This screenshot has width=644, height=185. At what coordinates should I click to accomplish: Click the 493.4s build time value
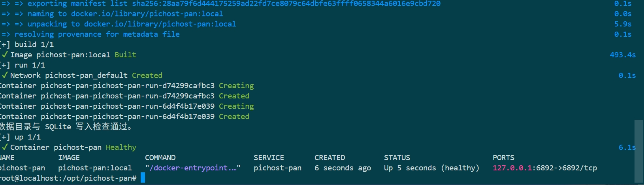(623, 55)
